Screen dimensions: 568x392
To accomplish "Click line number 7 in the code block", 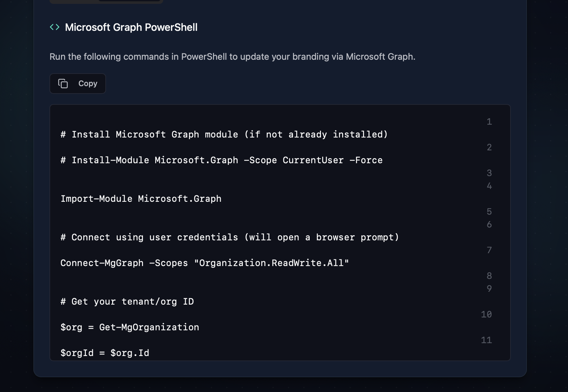I will 489,250.
